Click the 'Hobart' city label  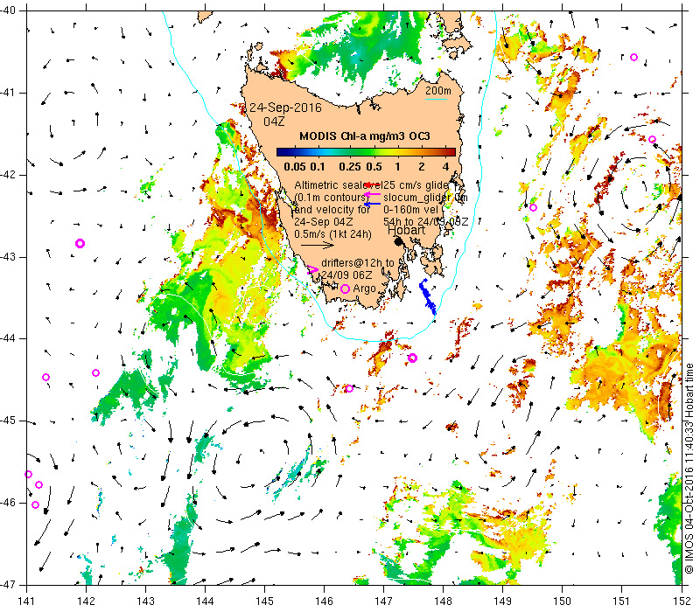click(x=406, y=230)
